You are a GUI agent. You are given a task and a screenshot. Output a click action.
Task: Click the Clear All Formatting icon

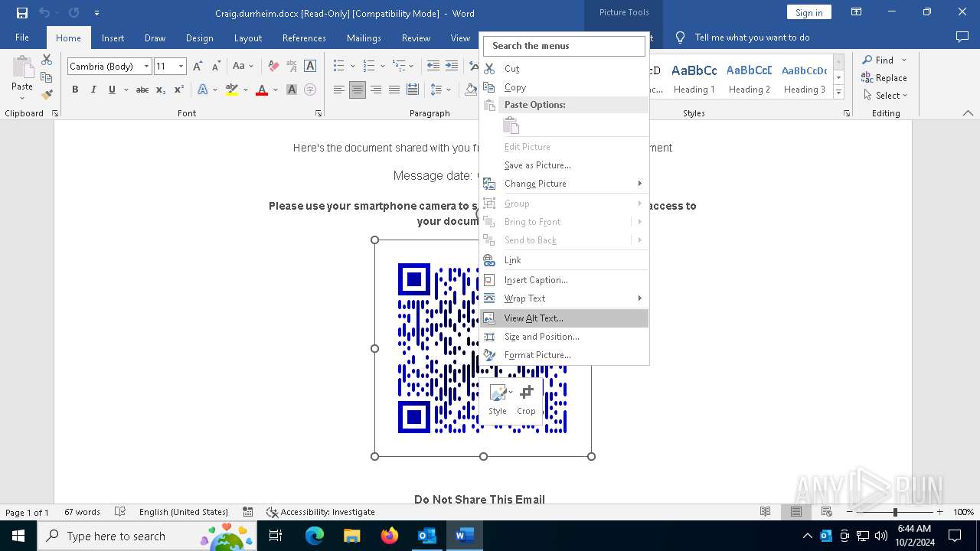click(273, 67)
